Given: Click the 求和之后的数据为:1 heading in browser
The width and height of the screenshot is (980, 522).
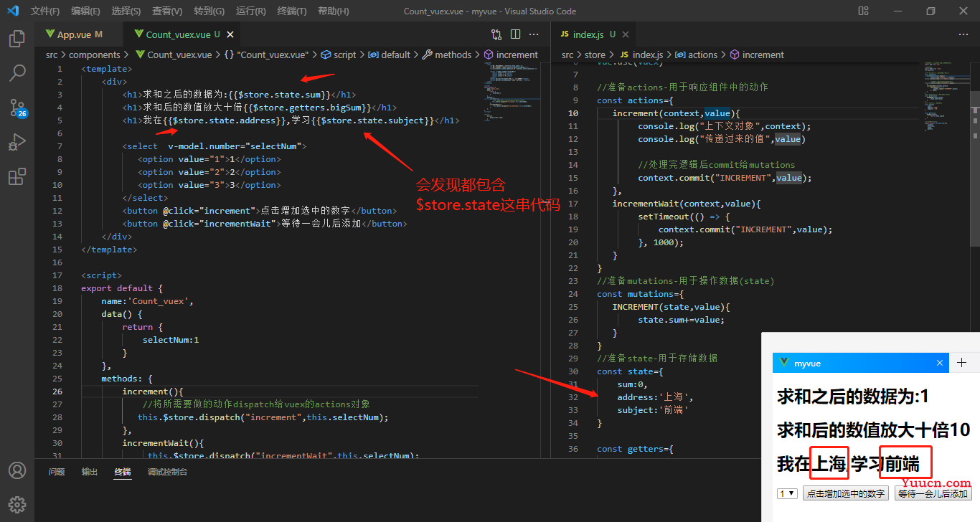Looking at the screenshot, I should click(x=853, y=397).
